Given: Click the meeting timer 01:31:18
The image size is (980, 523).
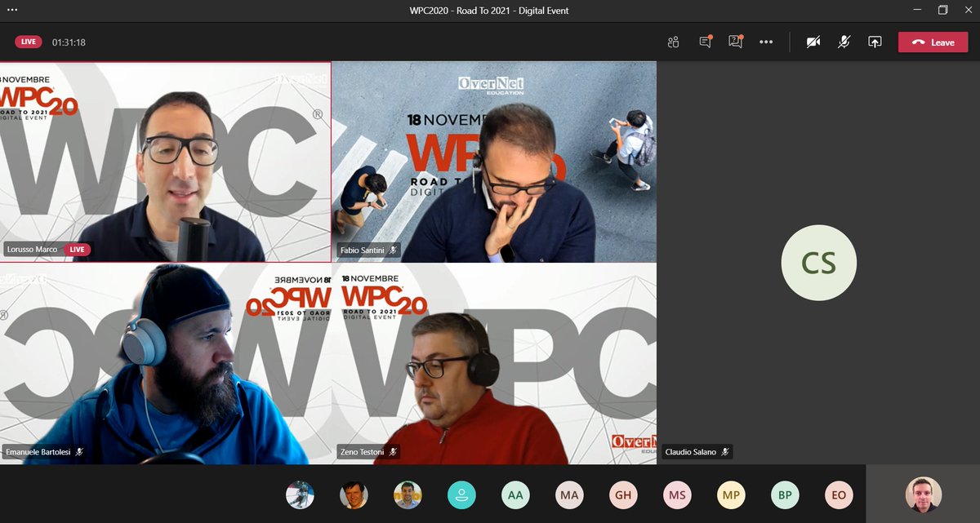Looking at the screenshot, I should [69, 42].
